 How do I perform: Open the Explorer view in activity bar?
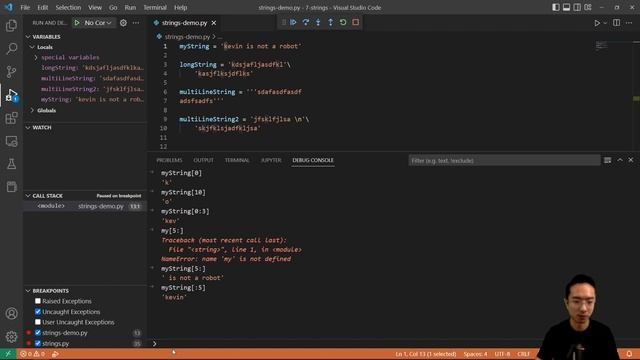click(x=11, y=26)
